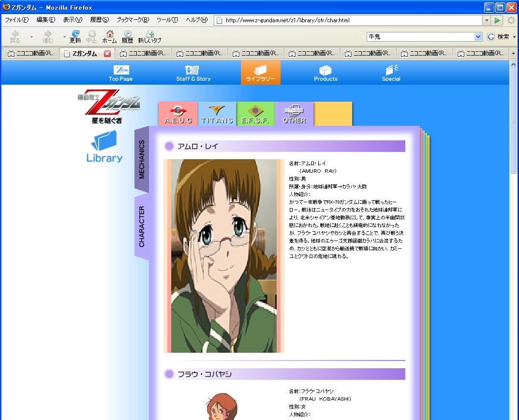Click the アムロ・レイ character portrait
The width and height of the screenshot is (519, 420).
point(224,255)
